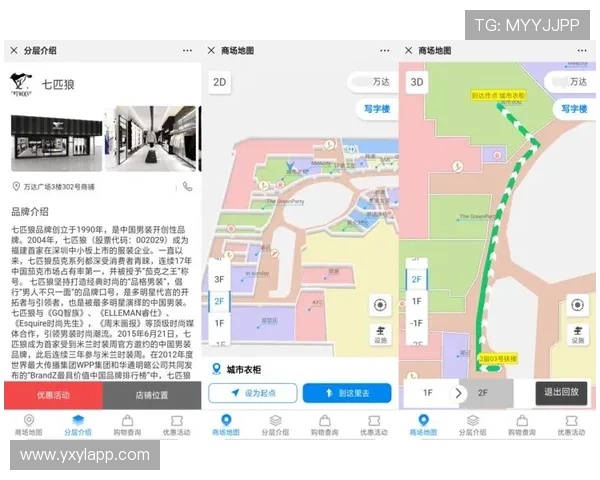Click the 万达 label pill on right map
The width and height of the screenshot is (600, 480).
(x=571, y=82)
